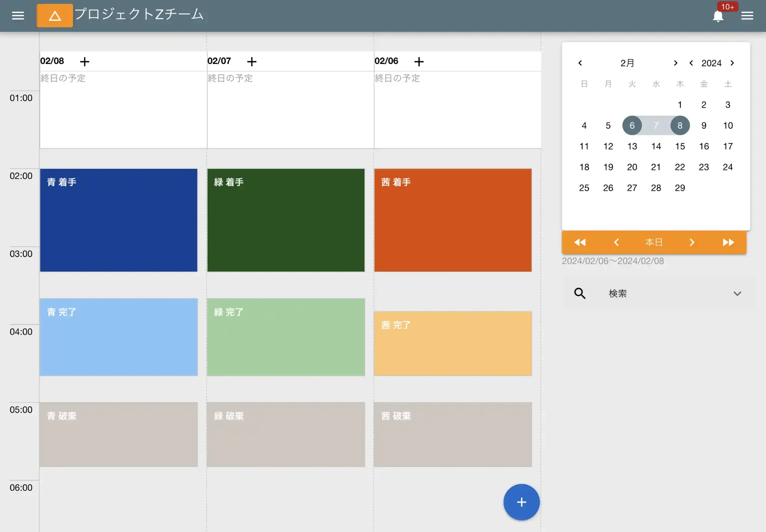Click the search magnifier icon

579,293
